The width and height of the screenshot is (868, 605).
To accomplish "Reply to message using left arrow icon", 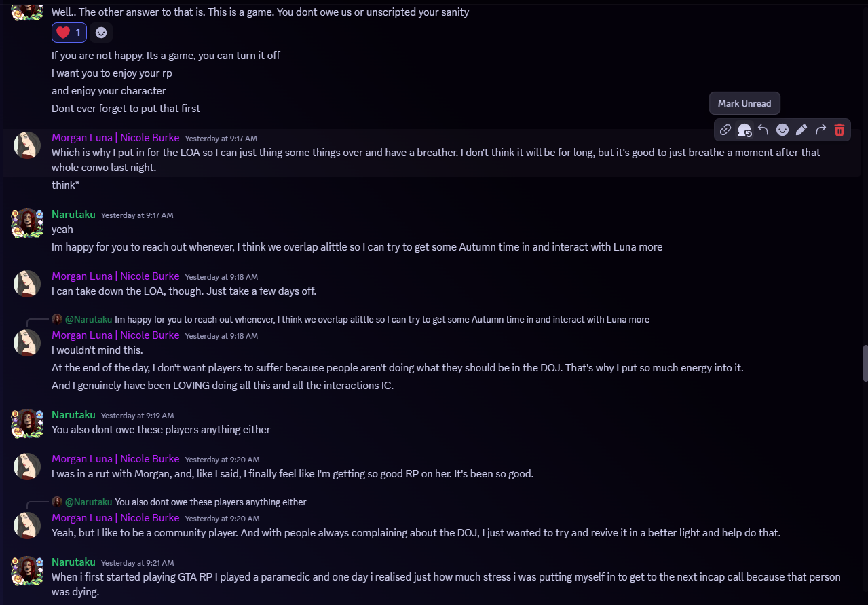I will (763, 130).
